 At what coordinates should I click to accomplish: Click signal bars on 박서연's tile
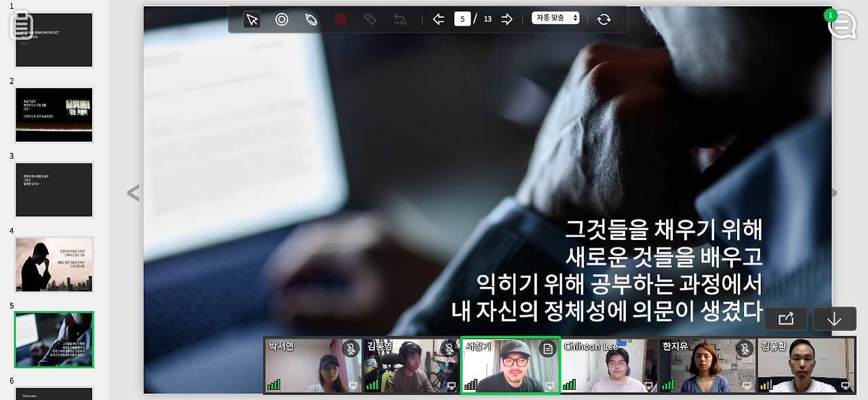click(x=274, y=384)
